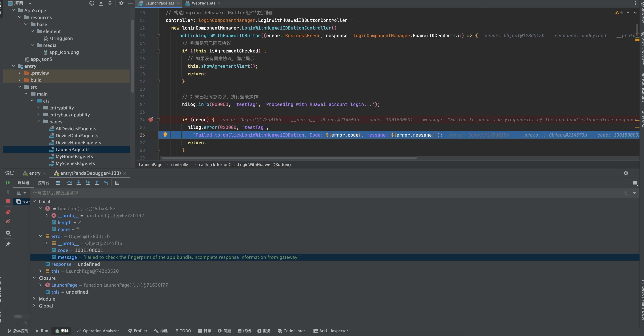Click the Run to Cursor icon
The height and width of the screenshot is (336, 644).
point(106,183)
